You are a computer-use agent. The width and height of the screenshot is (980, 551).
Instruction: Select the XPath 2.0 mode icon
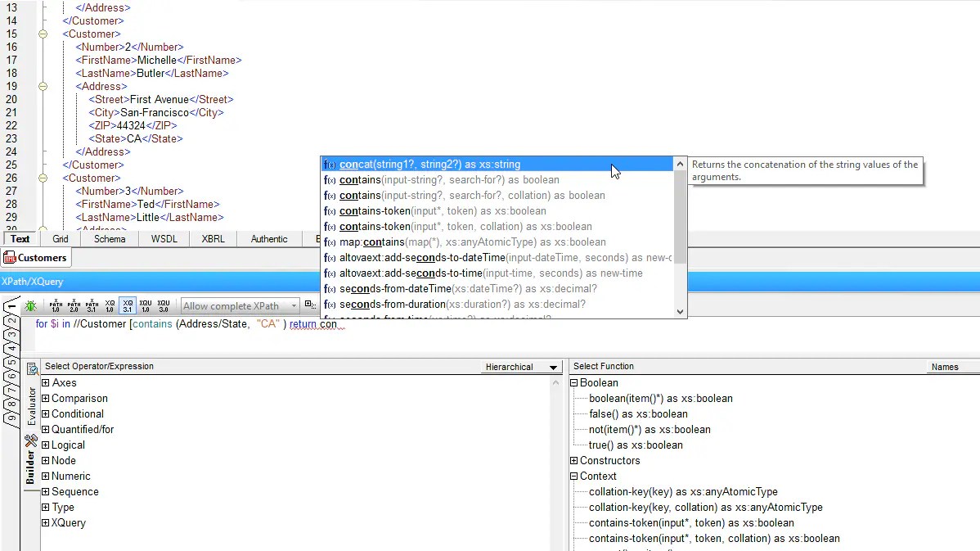(74, 305)
